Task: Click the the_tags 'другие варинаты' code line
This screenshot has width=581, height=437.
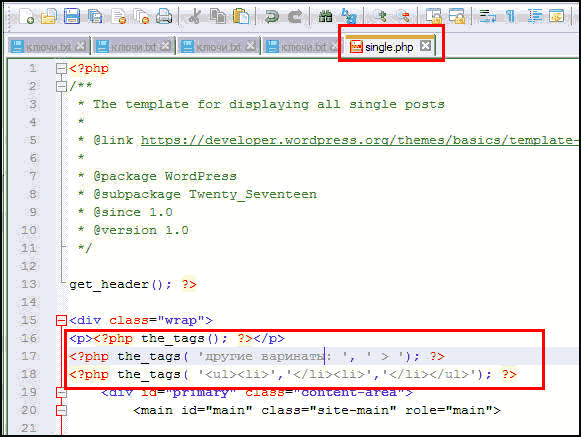Action: tap(256, 356)
